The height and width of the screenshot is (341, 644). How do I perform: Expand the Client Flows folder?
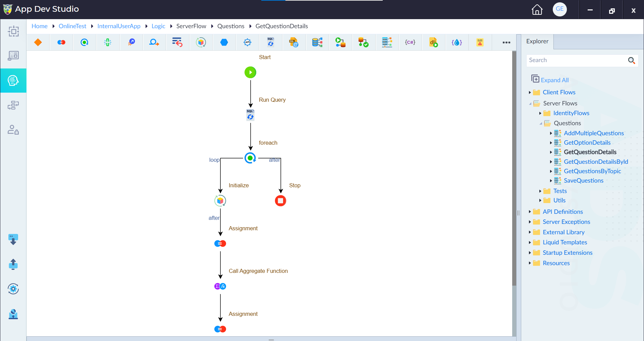point(530,92)
